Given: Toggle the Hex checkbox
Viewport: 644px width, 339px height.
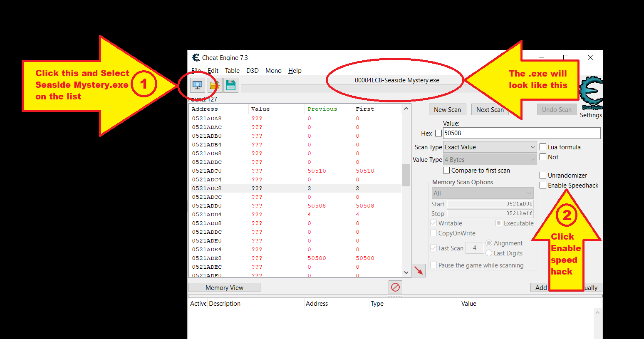Looking at the screenshot, I should pos(438,134).
